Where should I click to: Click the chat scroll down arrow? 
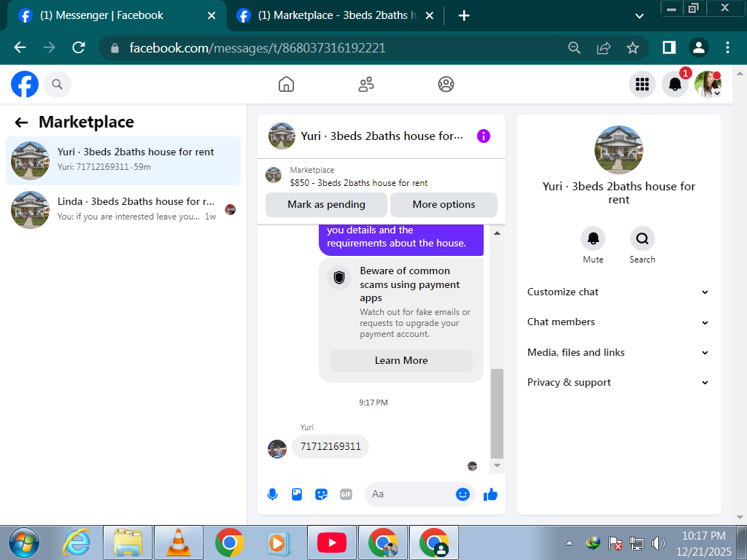[497, 466]
